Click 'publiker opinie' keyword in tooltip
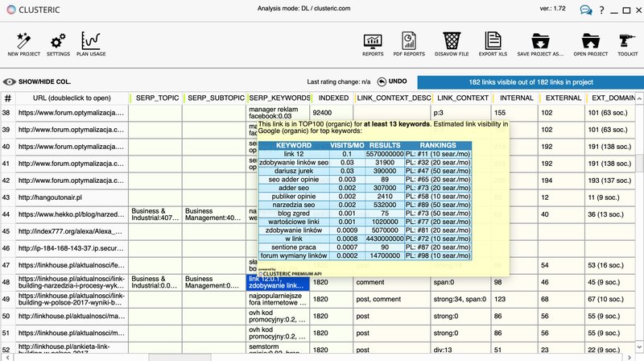Screen dimensions: 644x361 (x=294, y=196)
